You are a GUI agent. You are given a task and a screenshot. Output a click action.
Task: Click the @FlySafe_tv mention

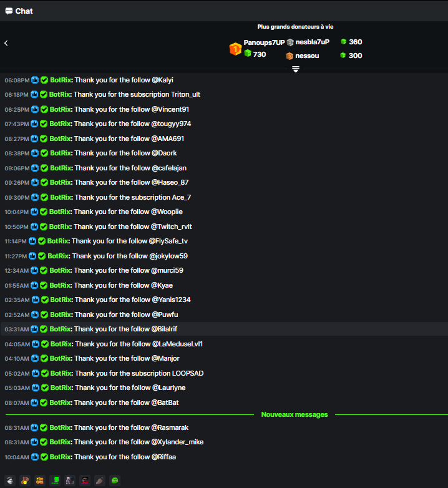pos(168,242)
